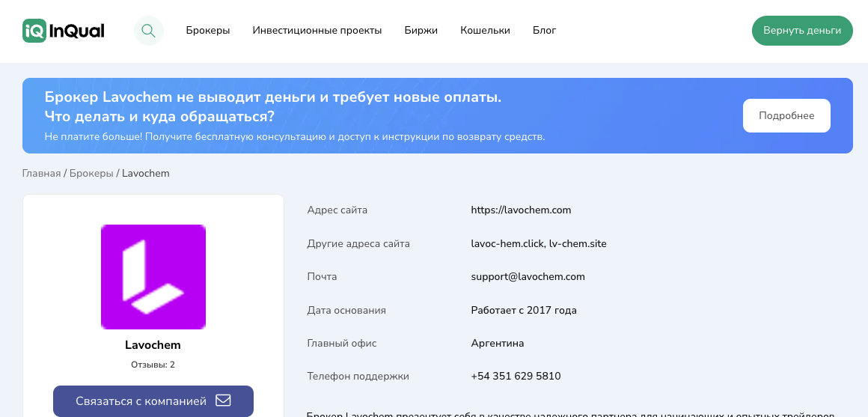Click the Аргентина office value
This screenshot has height=417, width=868.
(498, 344)
